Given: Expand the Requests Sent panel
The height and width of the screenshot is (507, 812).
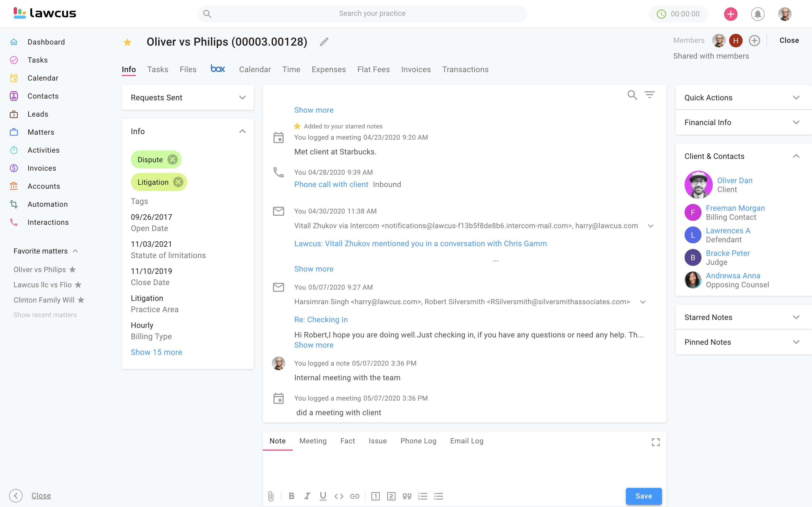Looking at the screenshot, I should pyautogui.click(x=242, y=97).
